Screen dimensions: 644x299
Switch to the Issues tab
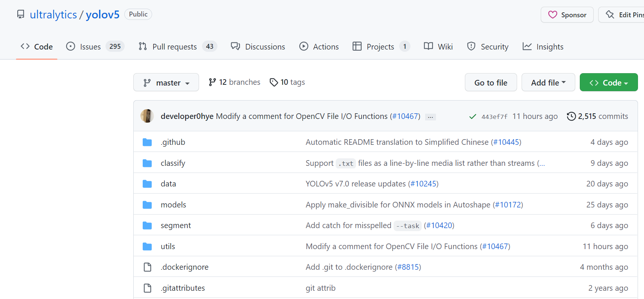[95, 47]
